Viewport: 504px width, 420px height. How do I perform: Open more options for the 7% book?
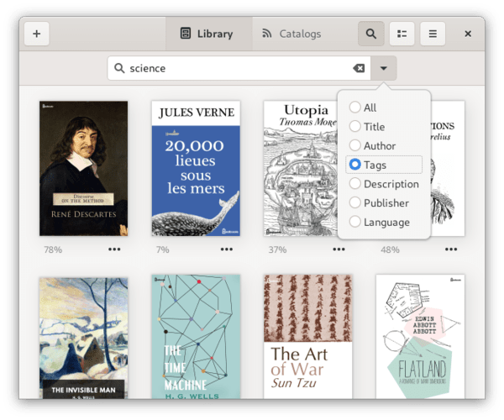click(x=227, y=249)
